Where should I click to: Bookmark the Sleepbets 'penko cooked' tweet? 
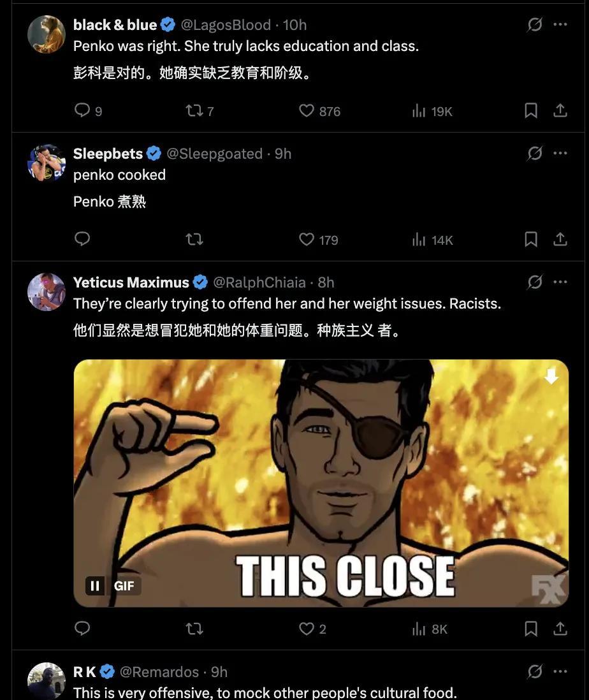click(530, 239)
